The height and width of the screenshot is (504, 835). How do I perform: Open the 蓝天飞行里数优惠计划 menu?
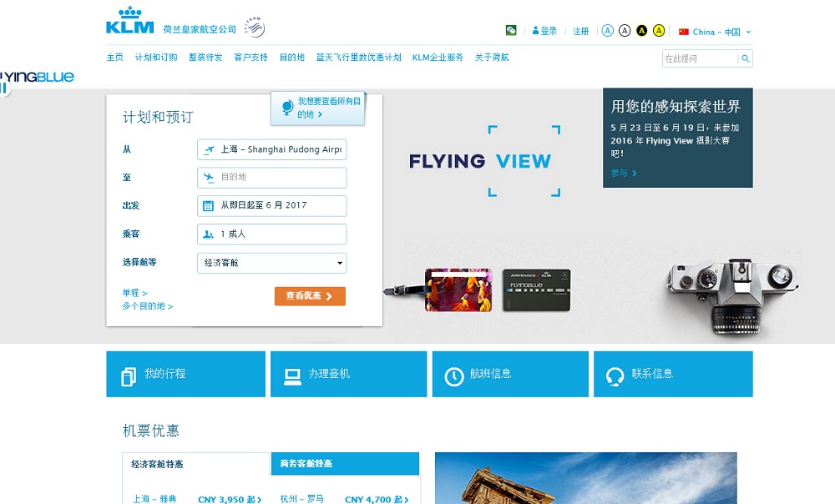[358, 57]
